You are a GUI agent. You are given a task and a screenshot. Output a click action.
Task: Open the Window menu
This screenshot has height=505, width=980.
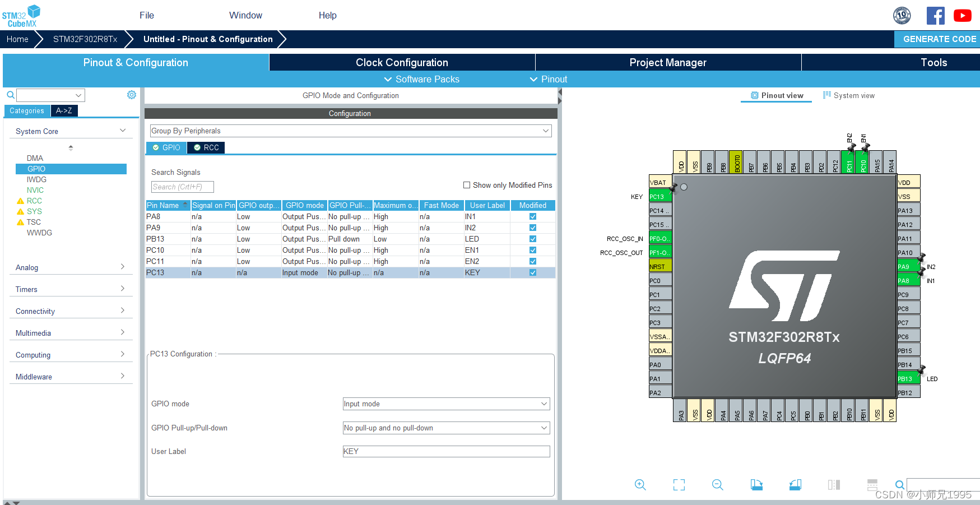(245, 15)
